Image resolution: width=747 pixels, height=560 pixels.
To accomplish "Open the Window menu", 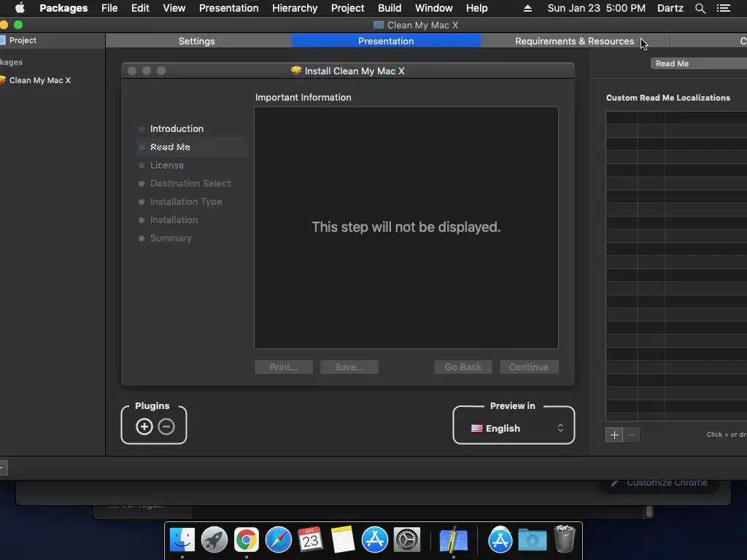I will (433, 8).
